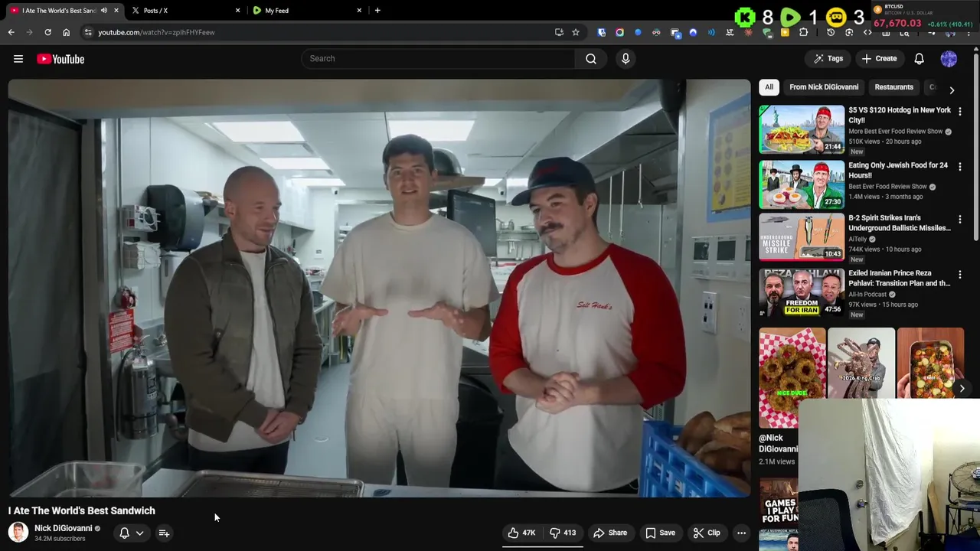Like the video with thumbs-up button
This screenshot has height=551, width=980.
pos(522,533)
